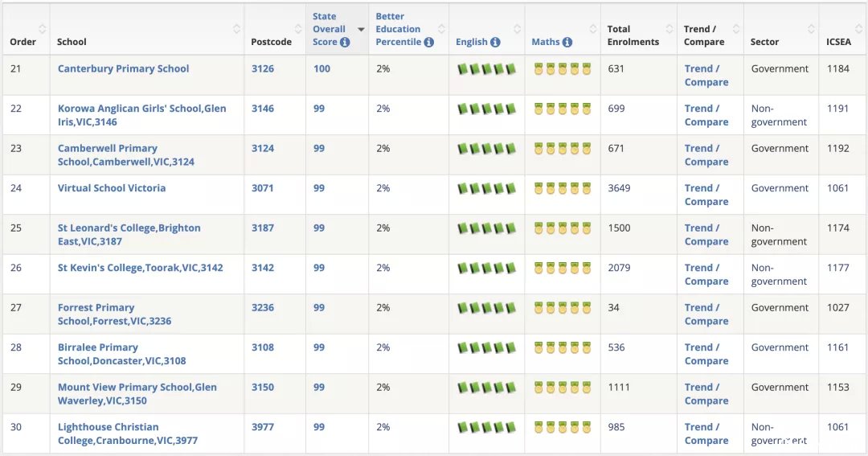The image size is (868, 456).
Task: Sort by Sector column arrows
Action: coord(811,29)
